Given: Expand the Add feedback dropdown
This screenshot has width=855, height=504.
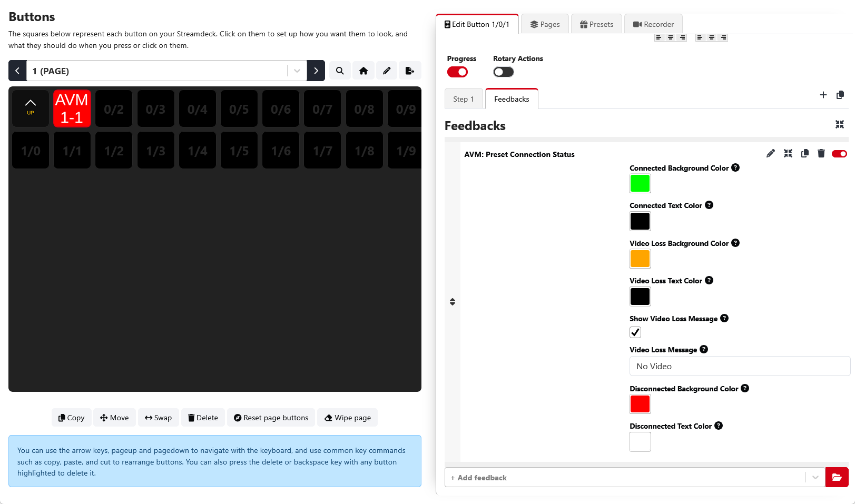Looking at the screenshot, I should tap(815, 478).
